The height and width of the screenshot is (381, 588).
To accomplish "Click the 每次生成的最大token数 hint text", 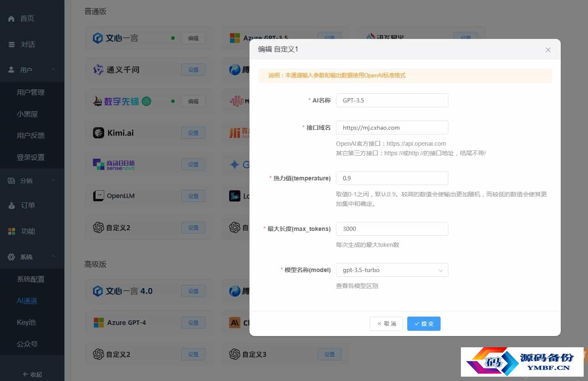I will (367, 245).
